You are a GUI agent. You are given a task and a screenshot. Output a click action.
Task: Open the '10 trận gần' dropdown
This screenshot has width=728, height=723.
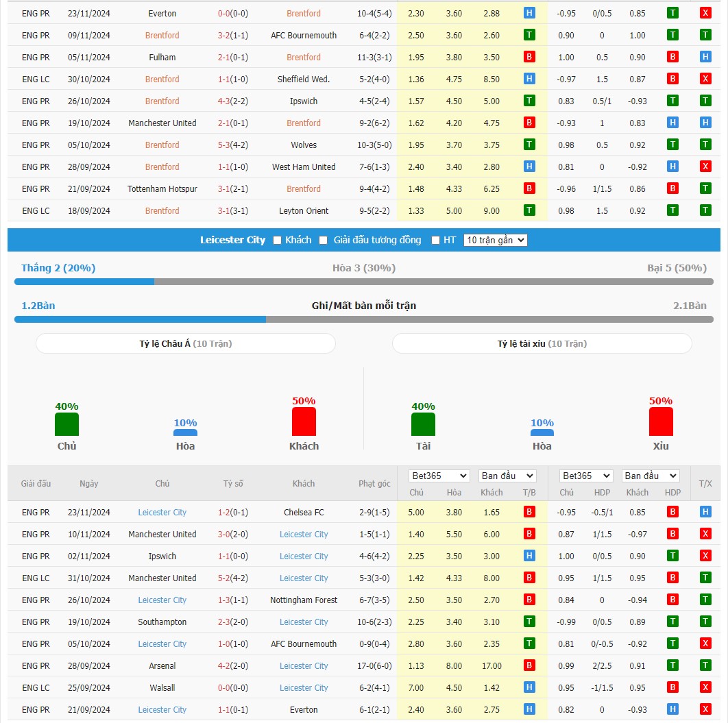pos(495,240)
